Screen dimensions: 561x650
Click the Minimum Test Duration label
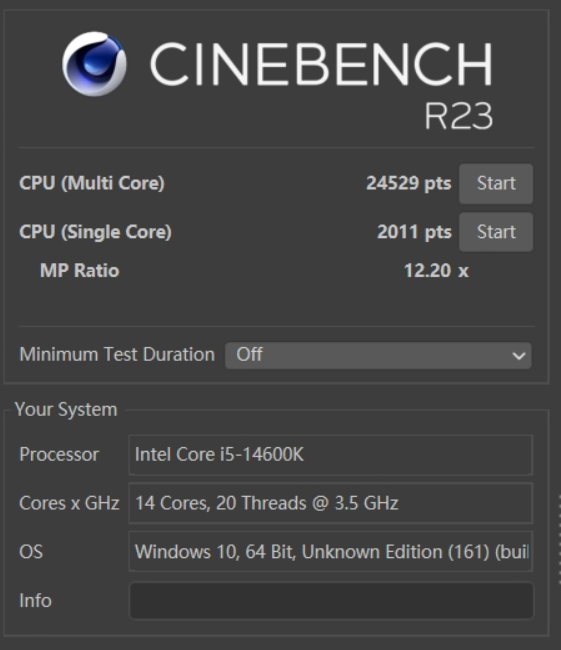click(x=117, y=355)
